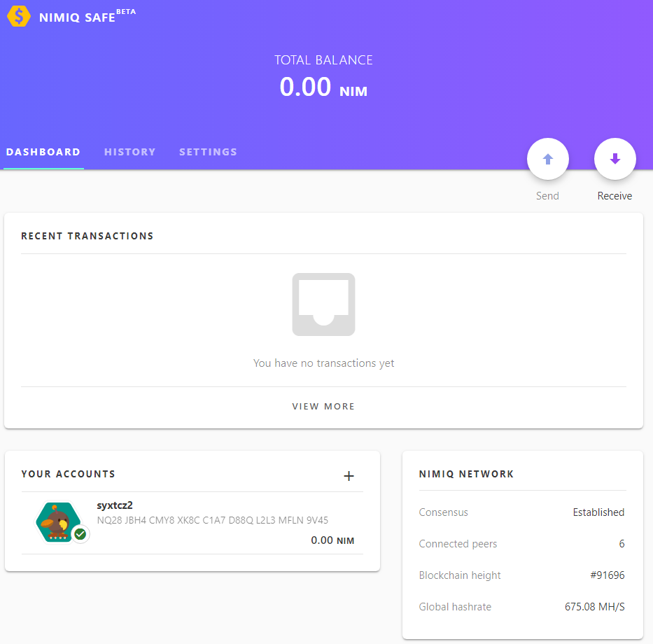653x644 pixels.
Task: Open the Settings tab
Action: (209, 152)
